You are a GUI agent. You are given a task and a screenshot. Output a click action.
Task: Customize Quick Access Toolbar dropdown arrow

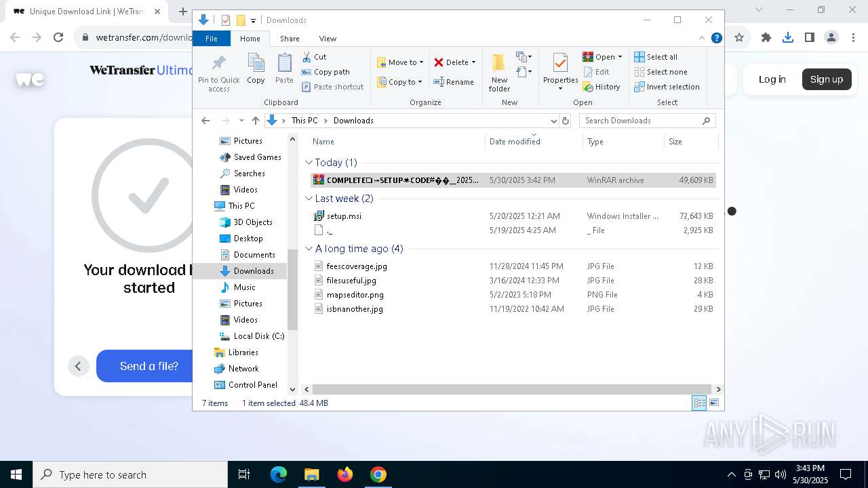coord(253,20)
